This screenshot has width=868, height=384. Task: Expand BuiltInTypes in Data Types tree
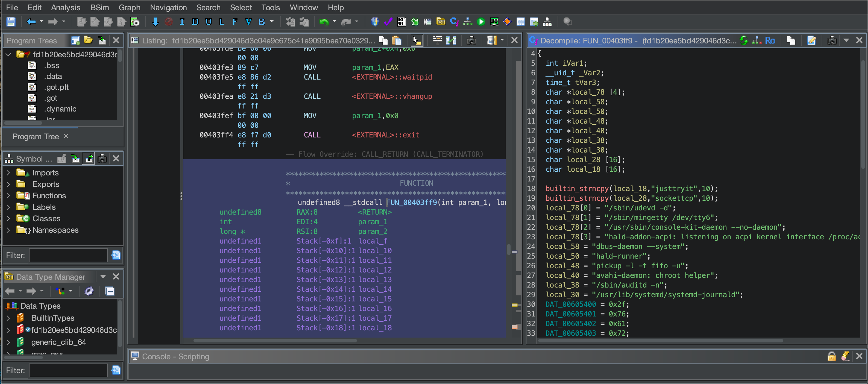8,318
